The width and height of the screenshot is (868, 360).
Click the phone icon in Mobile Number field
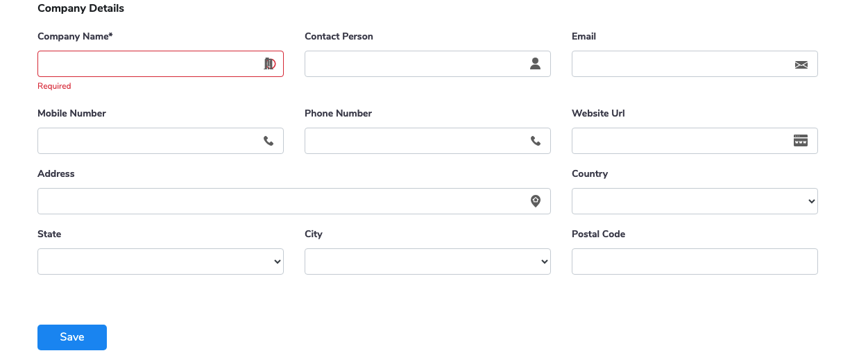(x=269, y=141)
